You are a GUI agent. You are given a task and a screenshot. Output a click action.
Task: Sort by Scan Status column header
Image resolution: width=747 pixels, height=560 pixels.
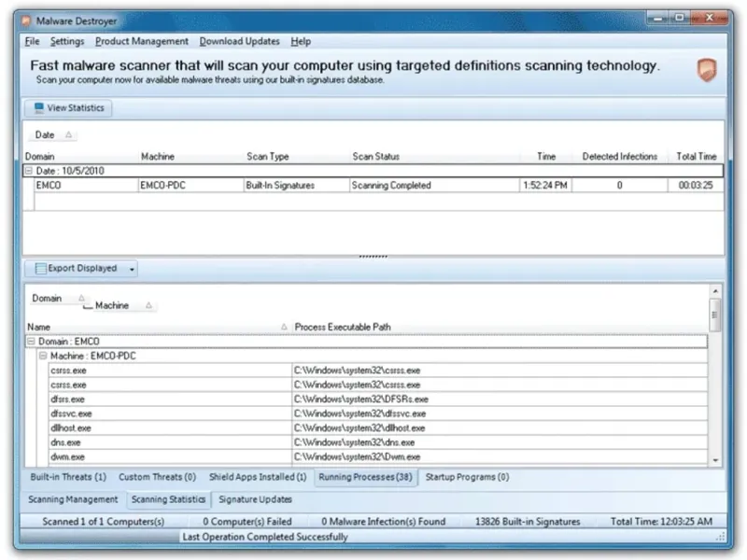434,157
